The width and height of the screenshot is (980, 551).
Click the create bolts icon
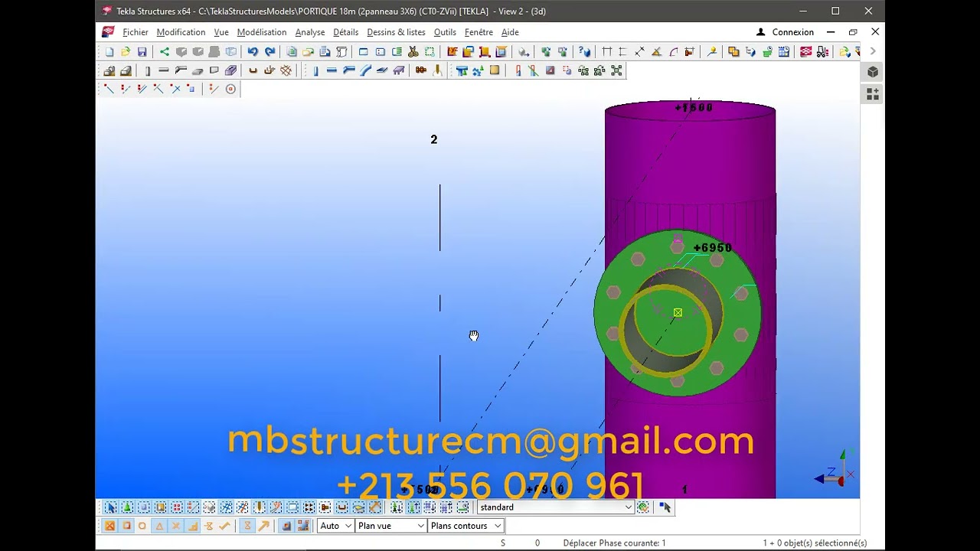(420, 70)
